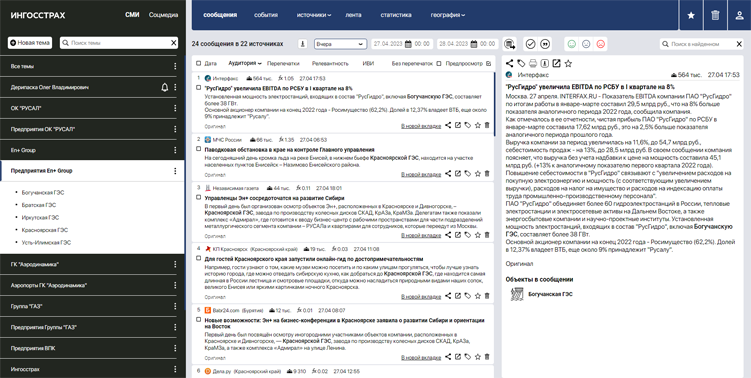Click download icon next to message count

point(302,44)
